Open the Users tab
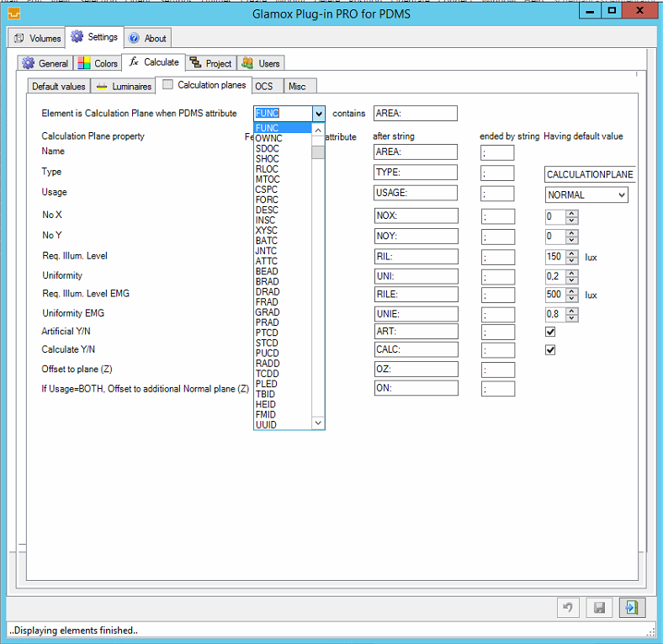Image resolution: width=663 pixels, height=644 pixels. [261, 63]
